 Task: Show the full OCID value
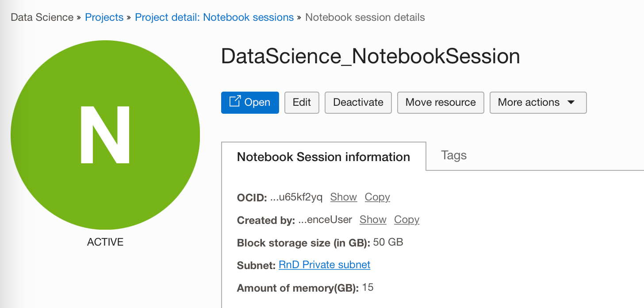click(x=343, y=197)
